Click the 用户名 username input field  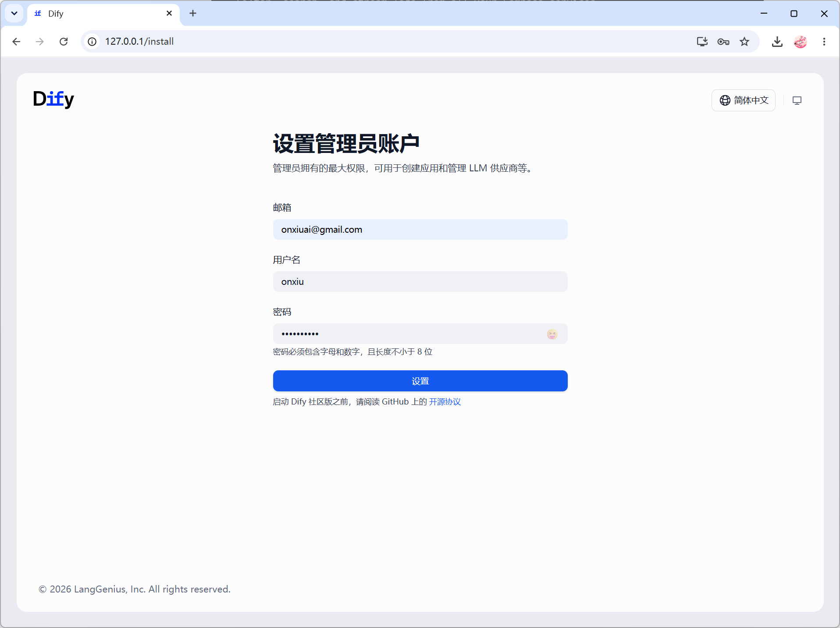tap(420, 282)
